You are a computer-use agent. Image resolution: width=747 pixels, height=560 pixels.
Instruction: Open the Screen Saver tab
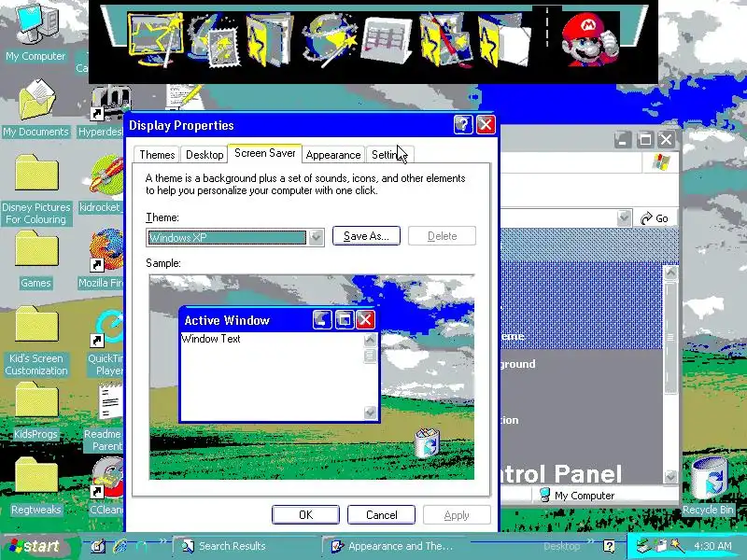[x=265, y=153]
